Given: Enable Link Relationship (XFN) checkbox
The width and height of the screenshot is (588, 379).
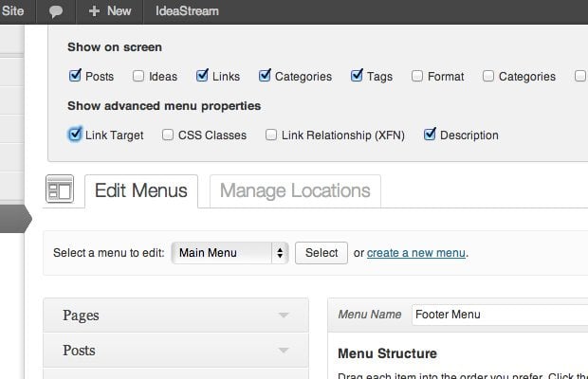Looking at the screenshot, I should pyautogui.click(x=271, y=135).
